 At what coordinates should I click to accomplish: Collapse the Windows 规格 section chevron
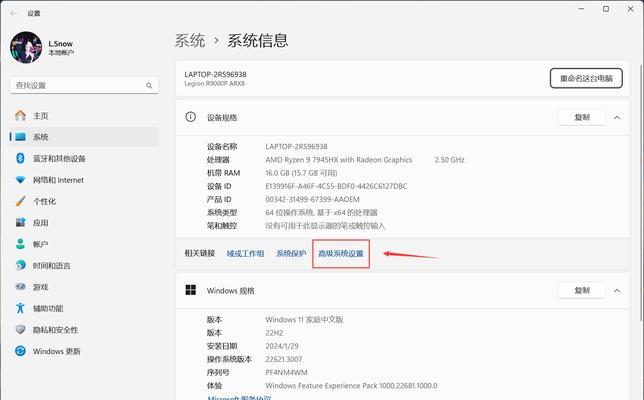(x=617, y=290)
